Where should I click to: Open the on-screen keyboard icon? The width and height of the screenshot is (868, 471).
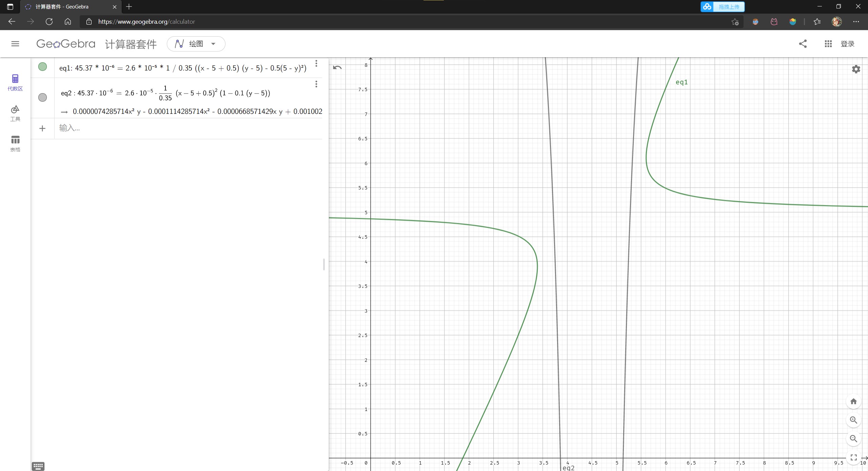tap(38, 466)
